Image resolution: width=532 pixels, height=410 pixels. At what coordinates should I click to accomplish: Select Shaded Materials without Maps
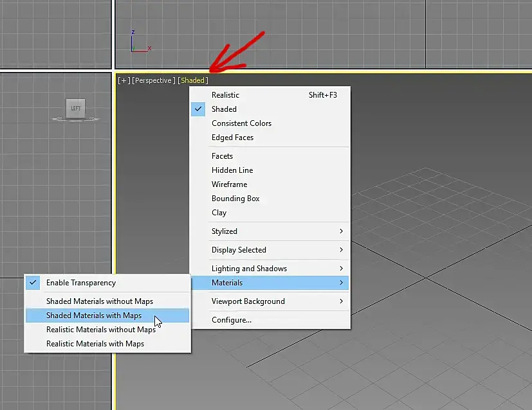click(107, 301)
